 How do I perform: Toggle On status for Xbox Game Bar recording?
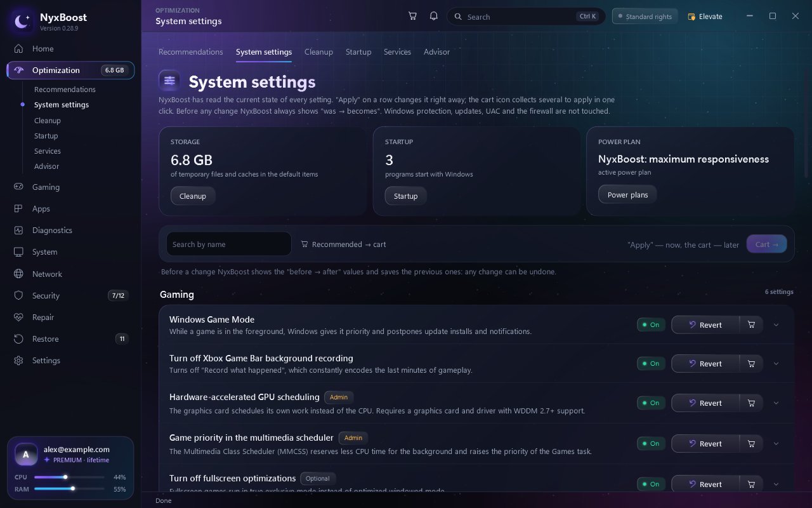point(651,363)
